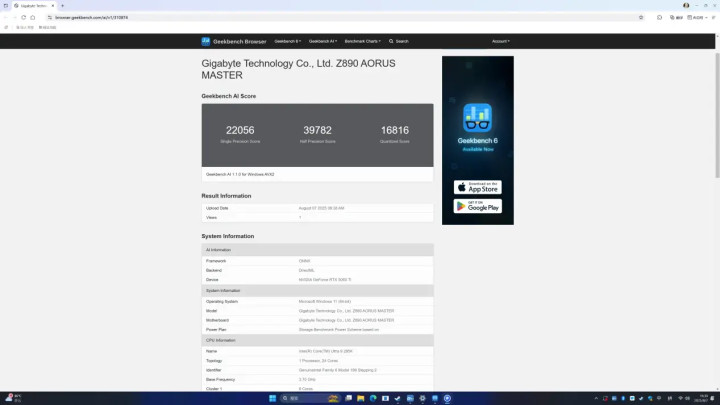Open the Geekbench 6 dropdown menu

click(287, 41)
